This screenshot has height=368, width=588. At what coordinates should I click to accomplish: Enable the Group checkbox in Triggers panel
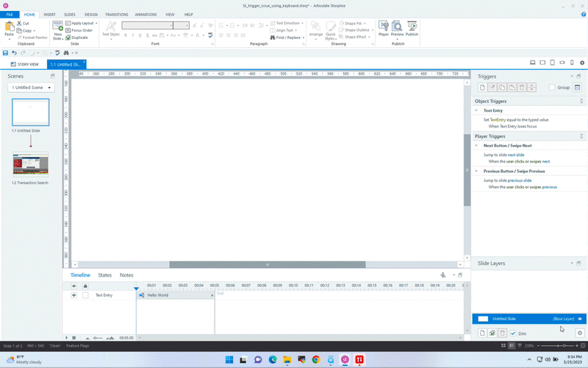[553, 88]
